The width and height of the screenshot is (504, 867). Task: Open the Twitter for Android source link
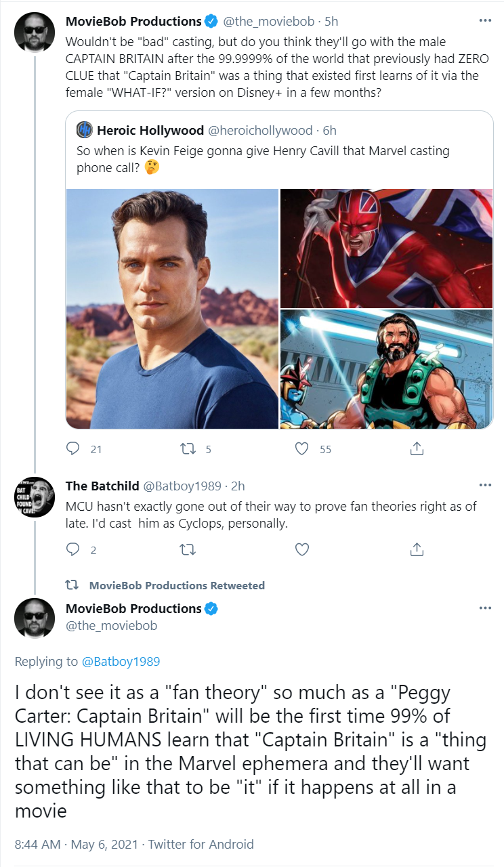(x=201, y=844)
